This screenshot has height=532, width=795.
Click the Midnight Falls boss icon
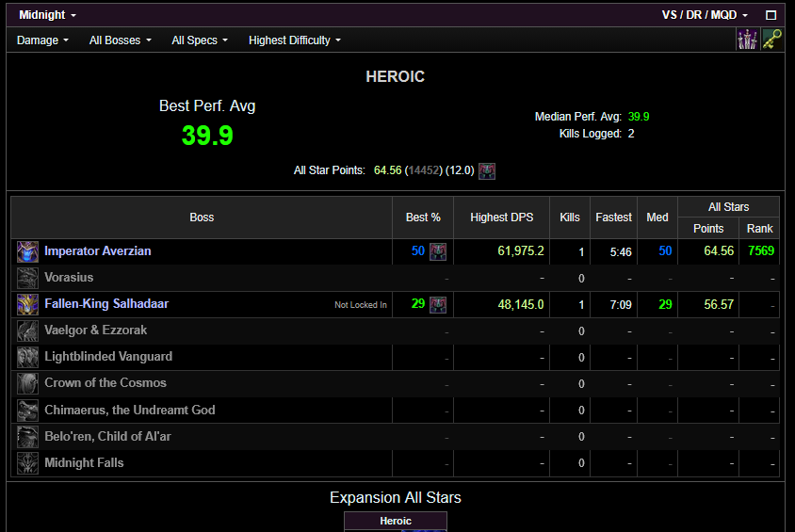27,462
